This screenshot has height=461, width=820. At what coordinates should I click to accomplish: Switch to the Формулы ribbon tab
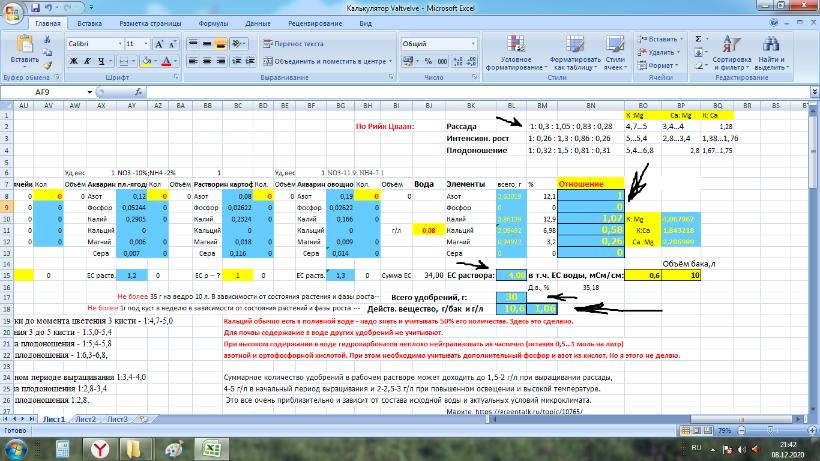tap(212, 22)
